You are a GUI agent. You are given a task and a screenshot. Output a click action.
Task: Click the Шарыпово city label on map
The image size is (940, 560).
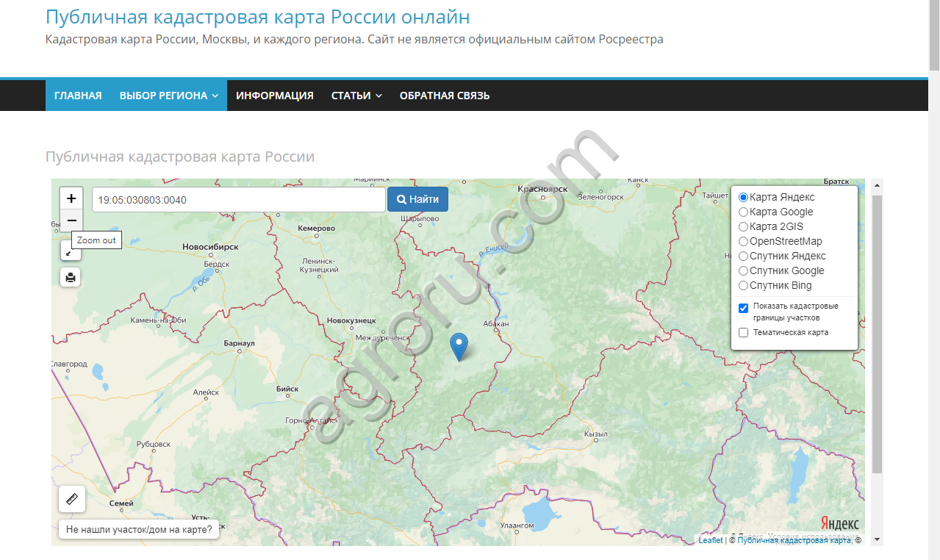[x=421, y=218]
